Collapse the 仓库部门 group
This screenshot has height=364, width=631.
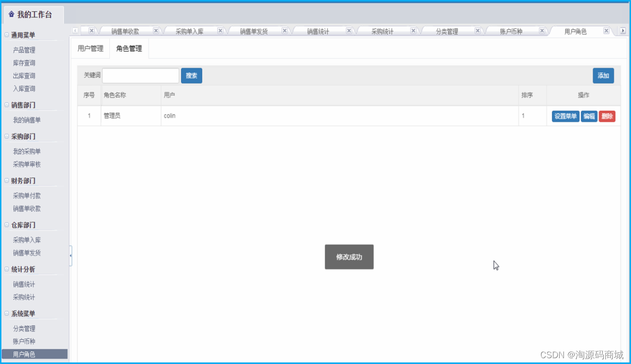[7, 225]
